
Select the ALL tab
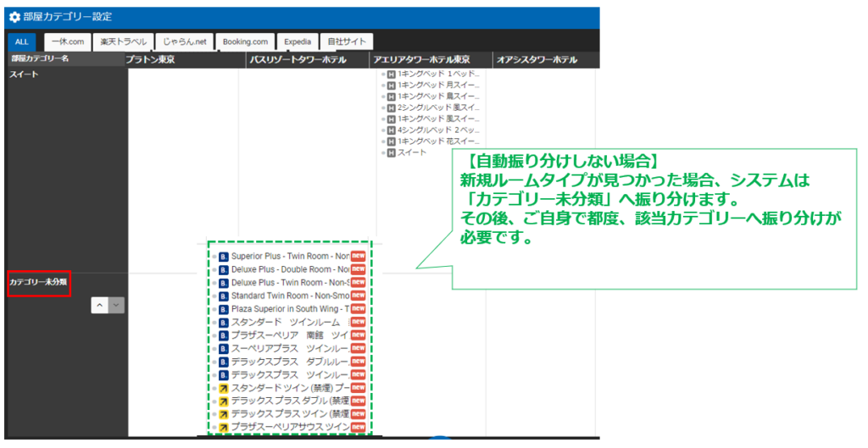(21, 41)
